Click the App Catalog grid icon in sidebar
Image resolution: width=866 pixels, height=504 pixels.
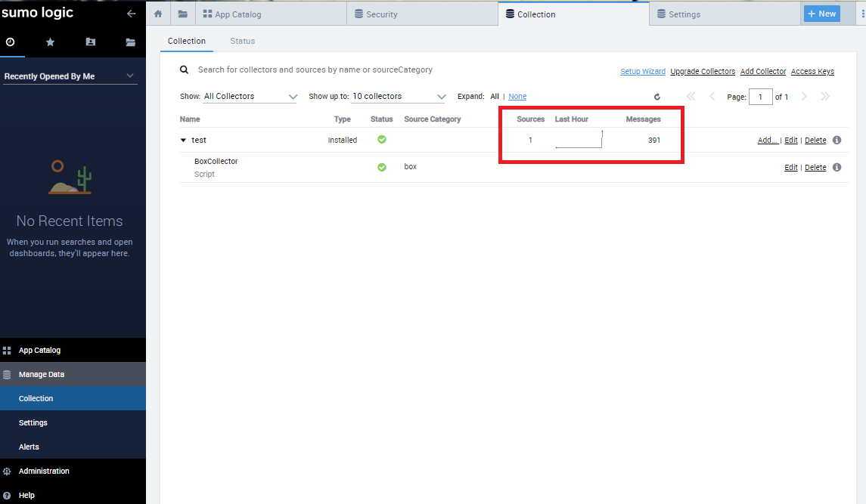coord(7,350)
